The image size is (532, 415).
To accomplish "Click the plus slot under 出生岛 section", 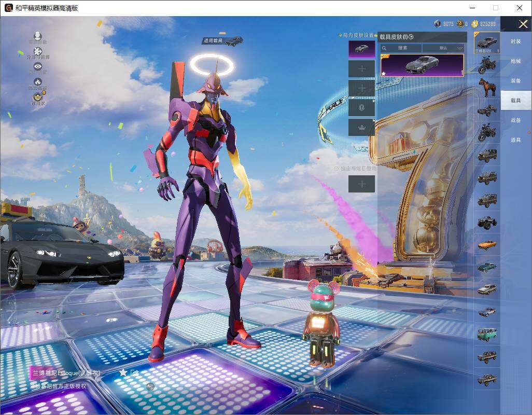I will tap(361, 184).
